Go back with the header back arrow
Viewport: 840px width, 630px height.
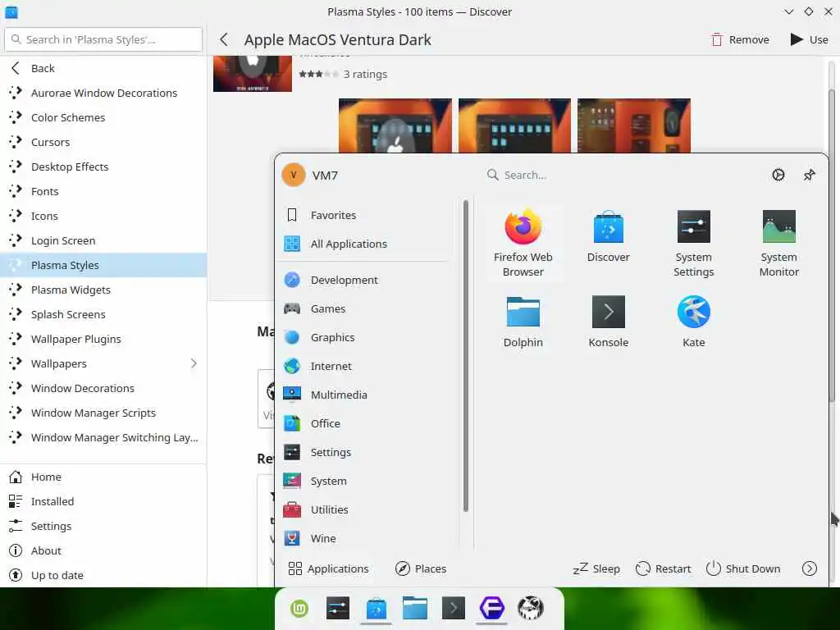point(224,39)
